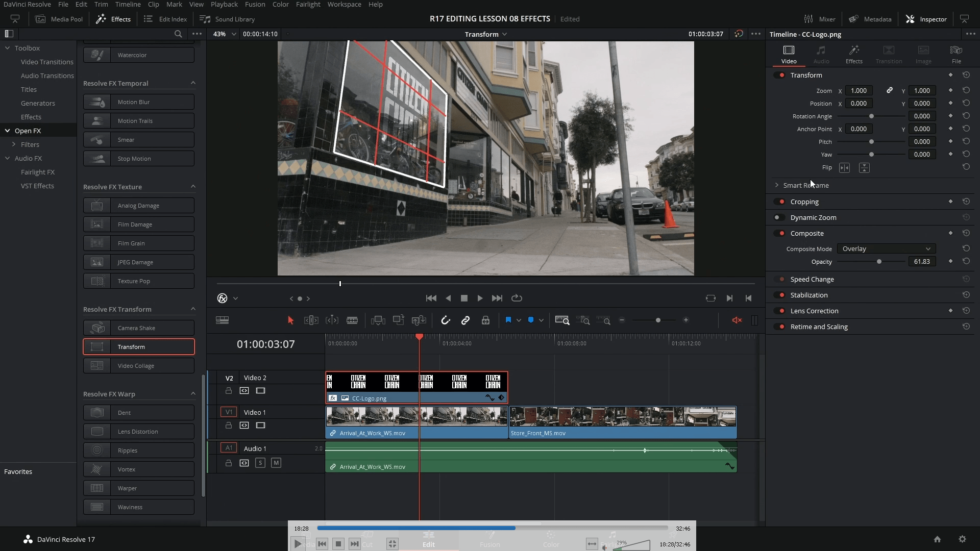Collapse the Resolve FX Warp section
Image resolution: width=980 pixels, height=551 pixels.
[193, 394]
